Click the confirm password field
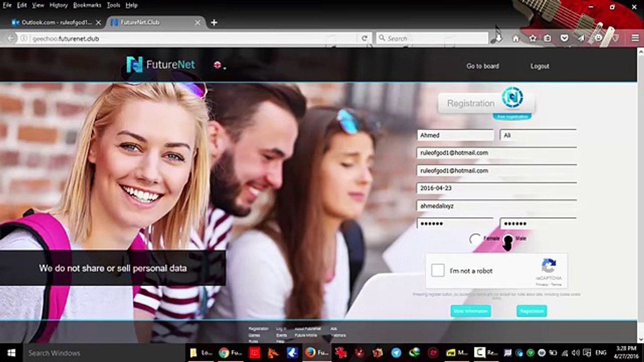 click(538, 224)
